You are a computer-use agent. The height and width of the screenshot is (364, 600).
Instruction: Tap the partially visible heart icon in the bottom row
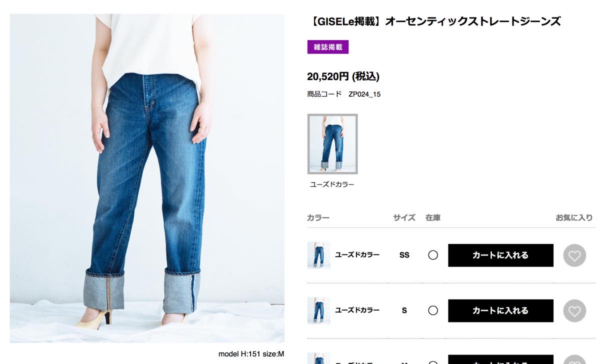pos(574,359)
